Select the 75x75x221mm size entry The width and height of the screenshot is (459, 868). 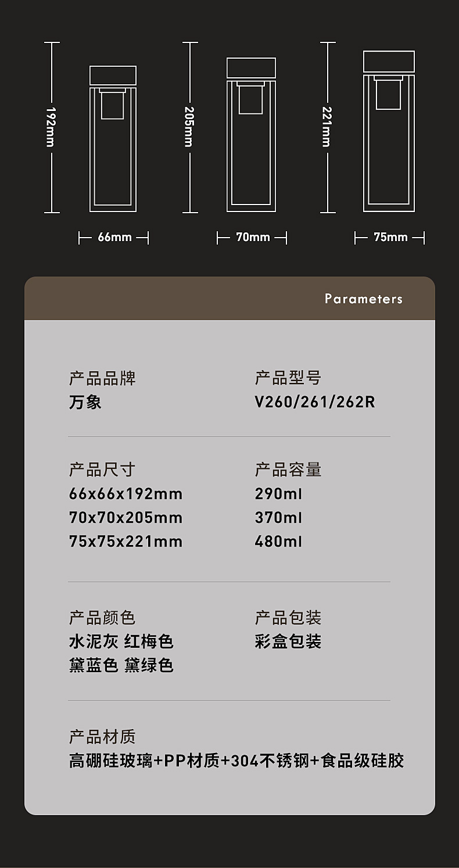tap(125, 541)
